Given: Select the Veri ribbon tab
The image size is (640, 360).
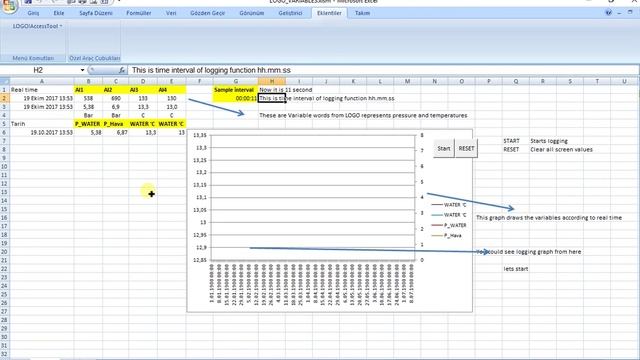Looking at the screenshot, I should 171,13.
